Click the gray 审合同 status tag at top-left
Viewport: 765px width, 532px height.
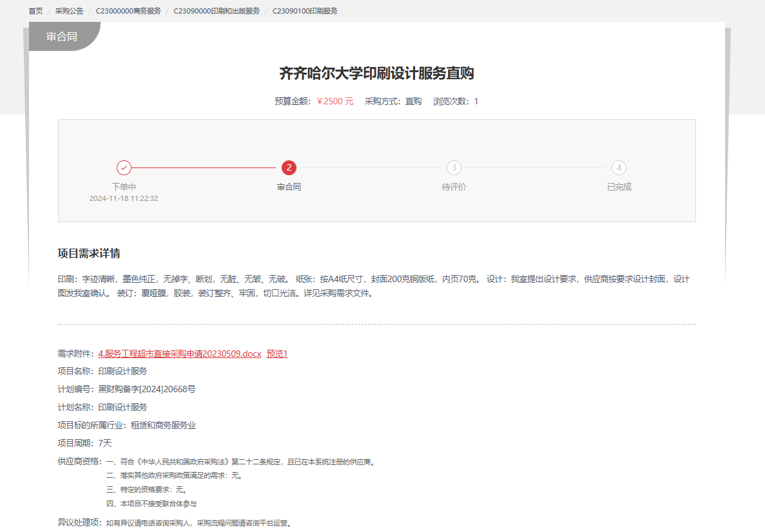click(x=62, y=37)
